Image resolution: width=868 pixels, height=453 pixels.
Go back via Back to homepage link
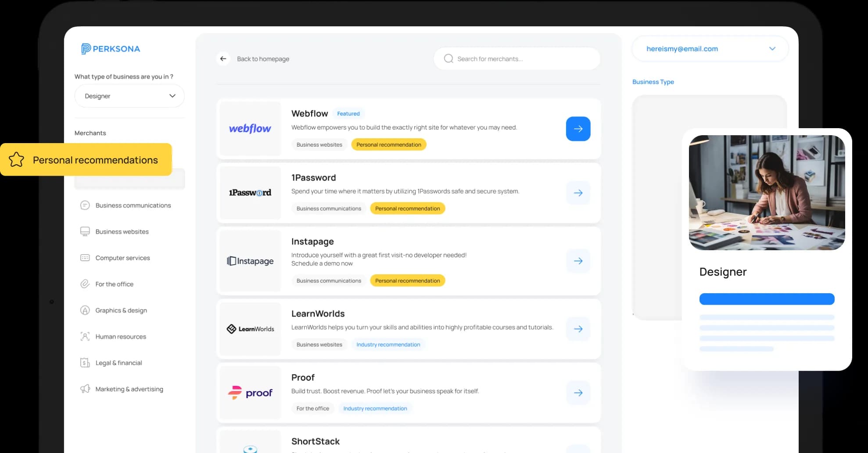point(263,59)
